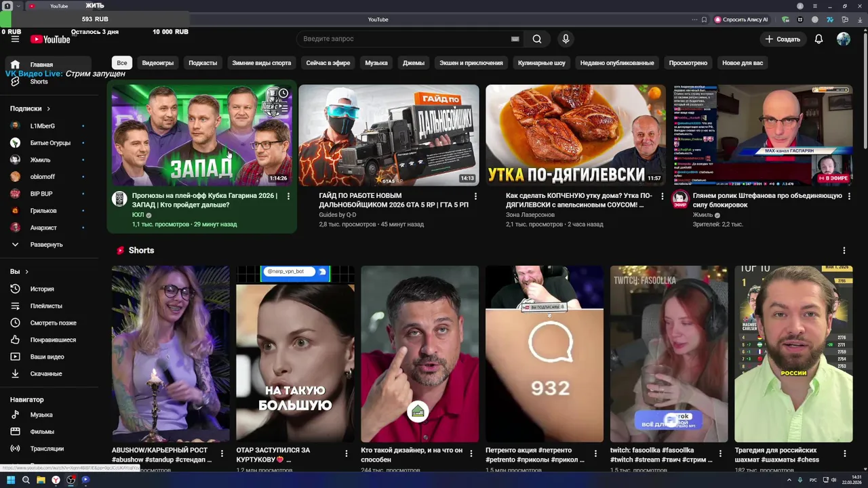Viewport: 868px width, 488px height.
Task: Expand the subscriptions list with Развернуть
Action: (x=47, y=245)
